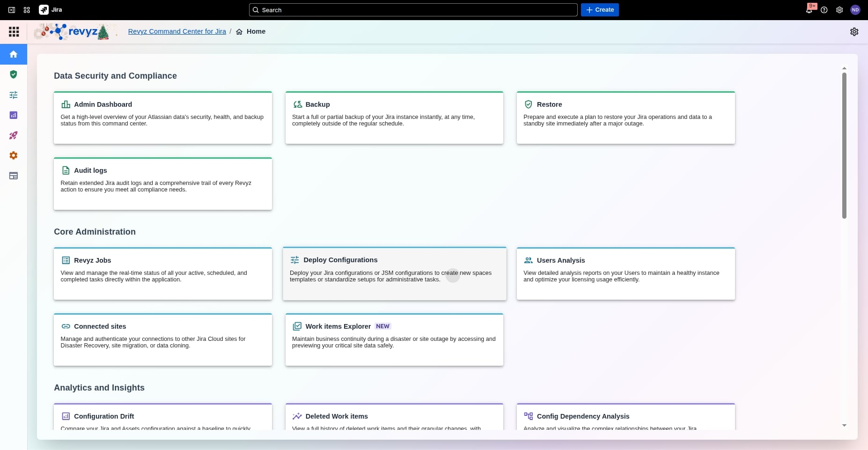Open the Admin Dashboard card
The height and width of the screenshot is (450, 868).
tap(162, 118)
